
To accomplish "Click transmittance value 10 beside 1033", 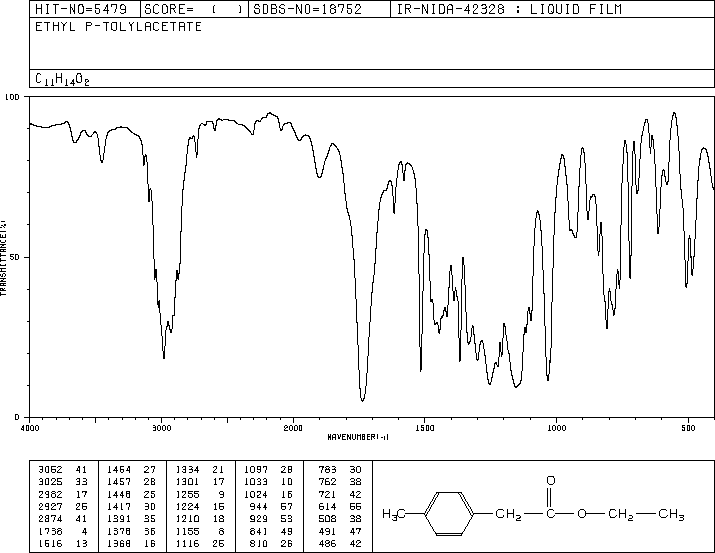I will coord(287,481).
